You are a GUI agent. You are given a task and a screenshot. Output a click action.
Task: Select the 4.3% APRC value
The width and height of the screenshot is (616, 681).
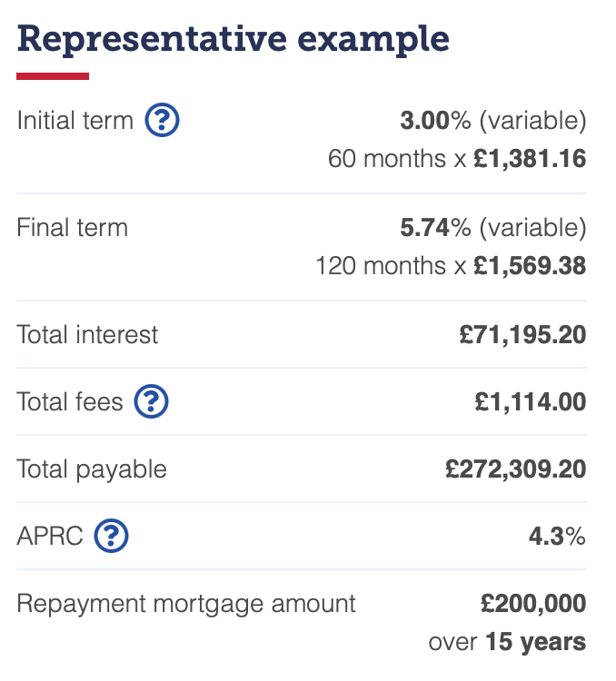pos(557,536)
